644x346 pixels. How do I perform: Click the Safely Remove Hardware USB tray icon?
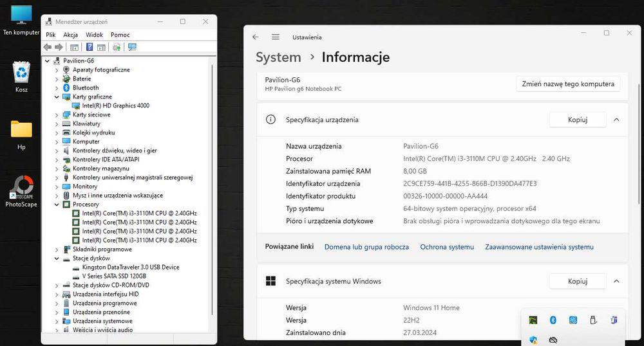(593, 320)
